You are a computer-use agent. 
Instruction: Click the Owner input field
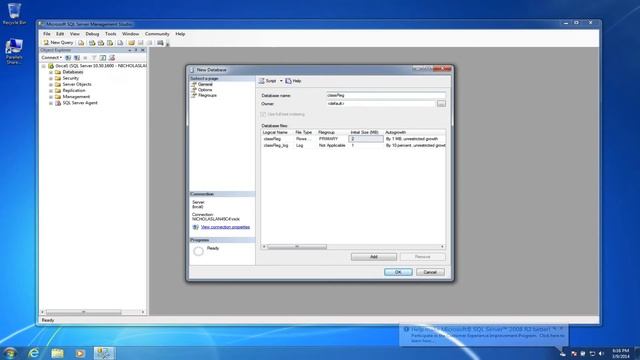380,104
